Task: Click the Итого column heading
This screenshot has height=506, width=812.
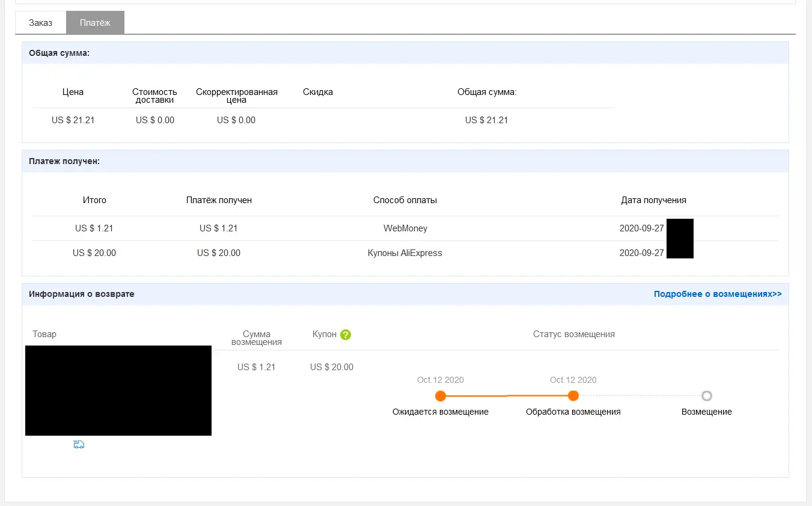Action: (94, 200)
